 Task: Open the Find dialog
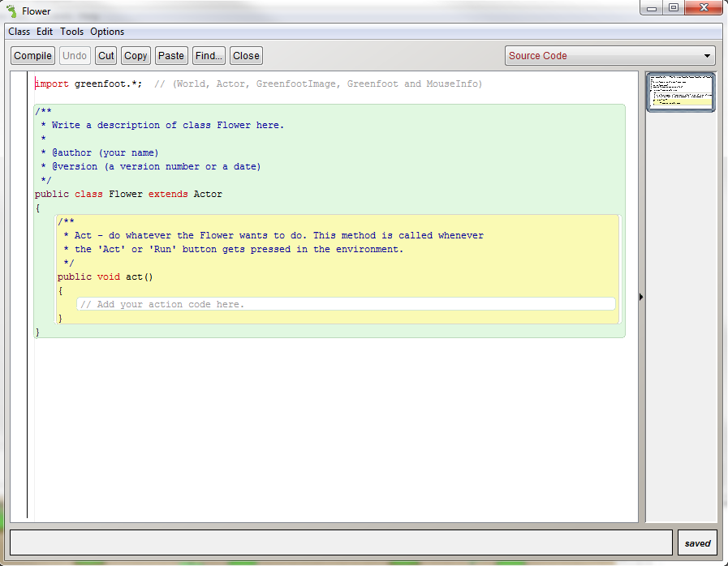click(x=209, y=55)
